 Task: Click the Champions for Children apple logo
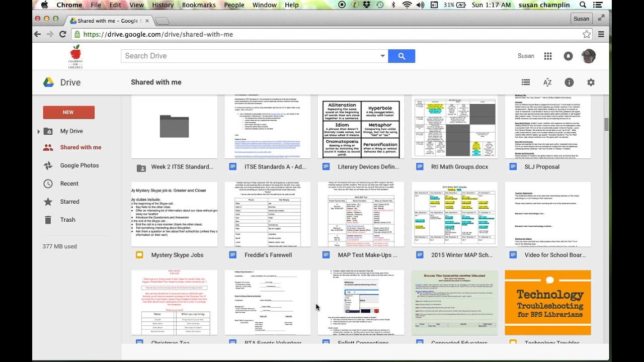point(75,56)
